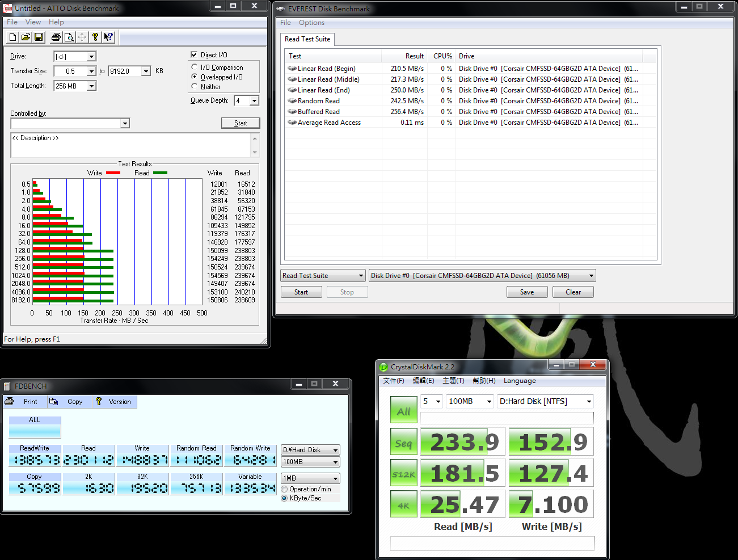
Task: Open Options menu in EVEREST Disk Benchmark
Action: (311, 23)
